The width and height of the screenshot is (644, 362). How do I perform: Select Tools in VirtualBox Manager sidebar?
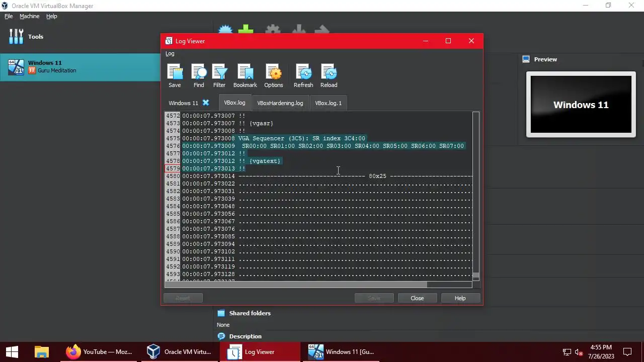click(80, 37)
